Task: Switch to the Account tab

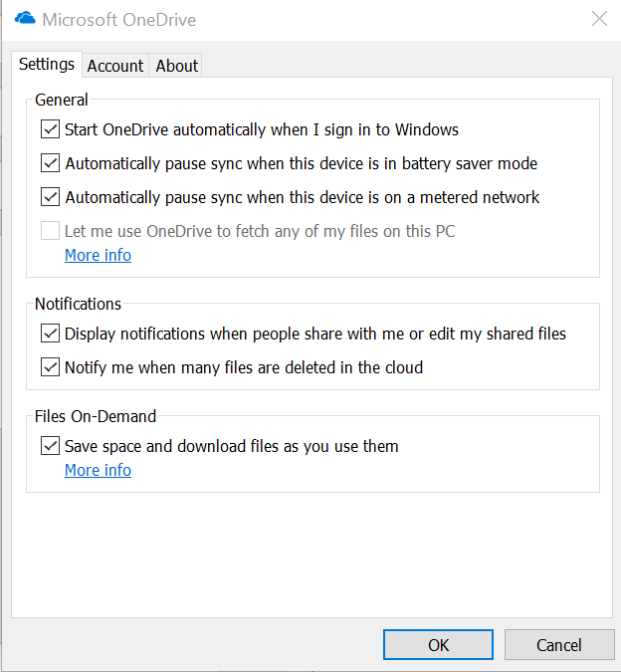Action: pyautogui.click(x=115, y=66)
